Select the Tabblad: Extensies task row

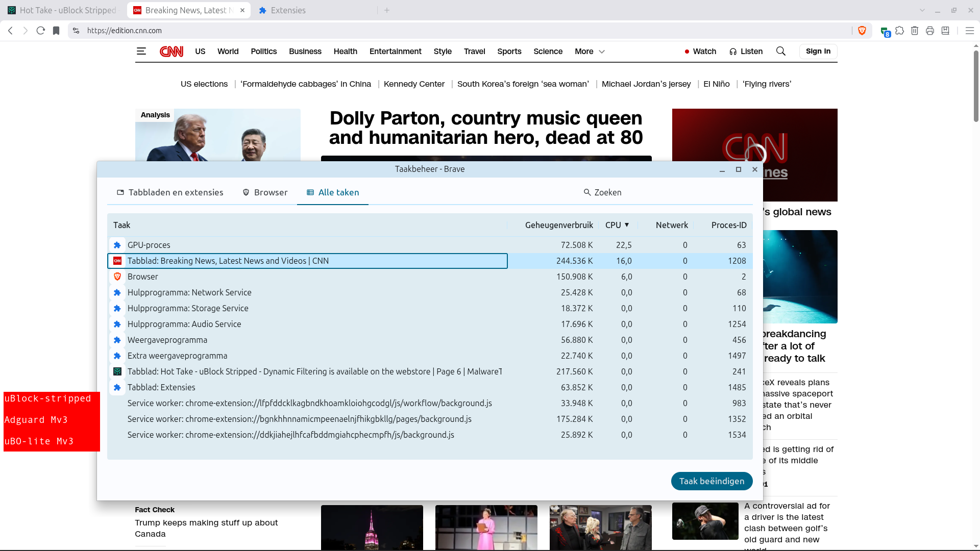[x=430, y=387]
